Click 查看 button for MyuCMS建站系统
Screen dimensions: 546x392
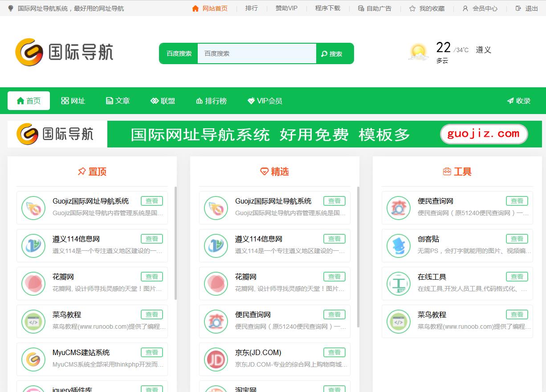pos(152,352)
